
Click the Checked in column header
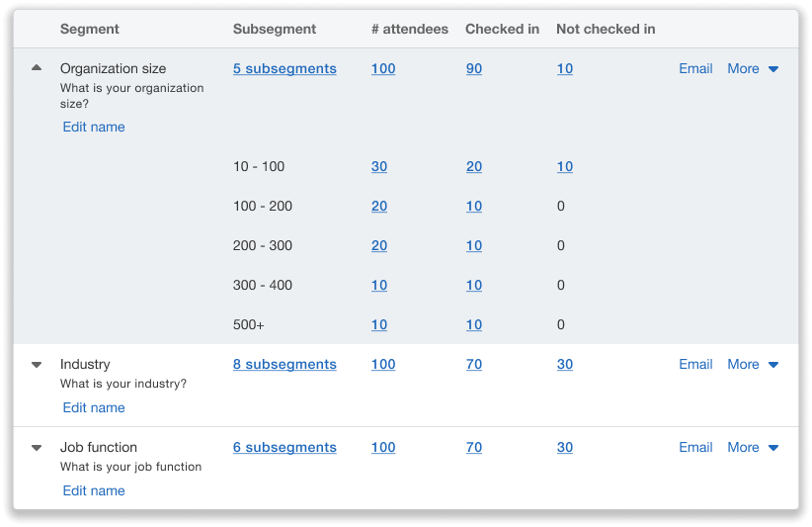(x=503, y=29)
